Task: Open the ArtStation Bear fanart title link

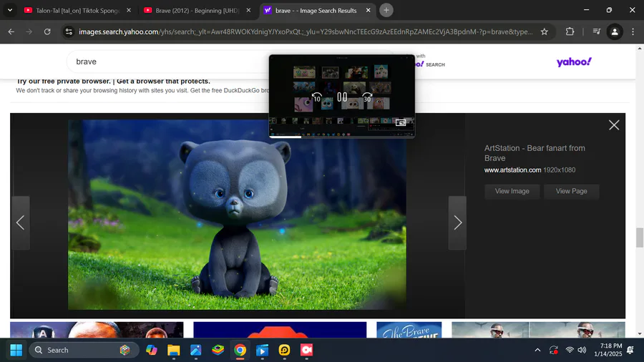Action: 535,153
